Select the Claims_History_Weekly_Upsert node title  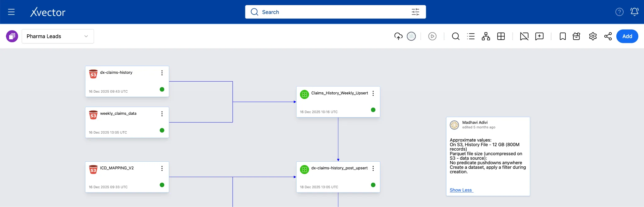point(340,93)
